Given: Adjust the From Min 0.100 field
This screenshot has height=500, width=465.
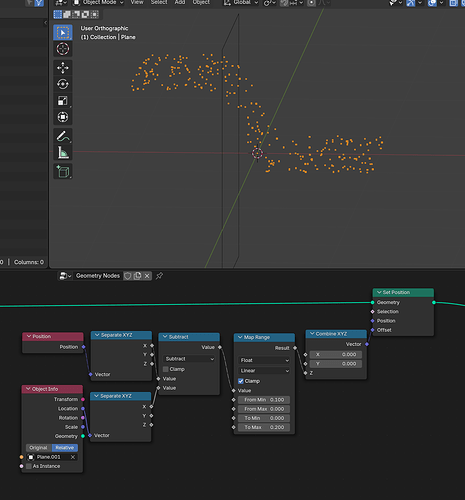Looking at the screenshot, I should click(264, 400).
